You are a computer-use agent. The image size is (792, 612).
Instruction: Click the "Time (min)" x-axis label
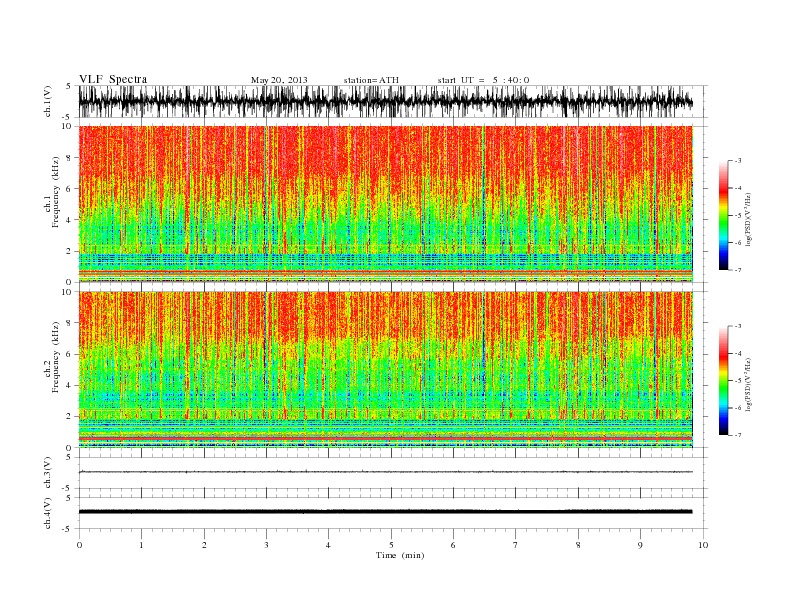pyautogui.click(x=400, y=555)
